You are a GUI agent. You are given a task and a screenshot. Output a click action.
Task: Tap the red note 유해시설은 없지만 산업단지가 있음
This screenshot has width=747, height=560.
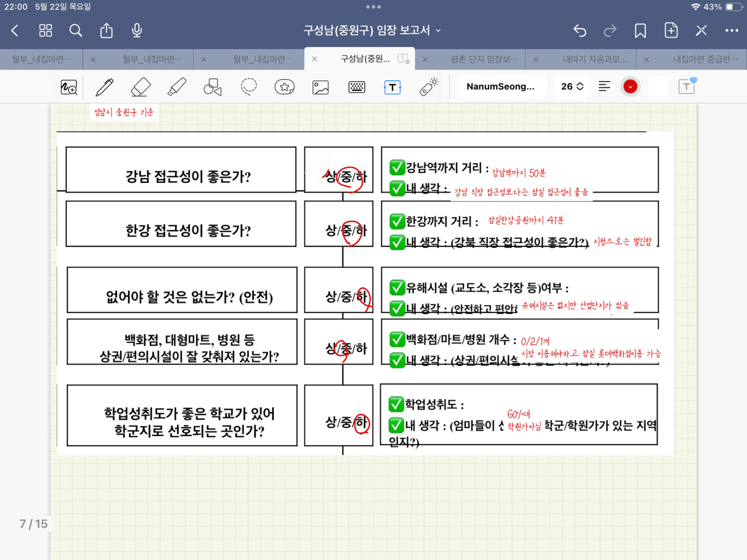coord(575,306)
